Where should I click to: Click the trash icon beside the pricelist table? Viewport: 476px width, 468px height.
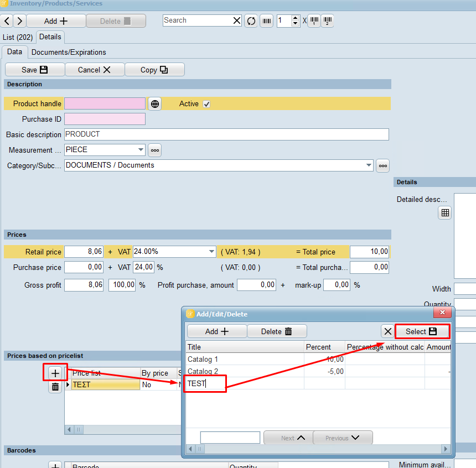click(55, 387)
